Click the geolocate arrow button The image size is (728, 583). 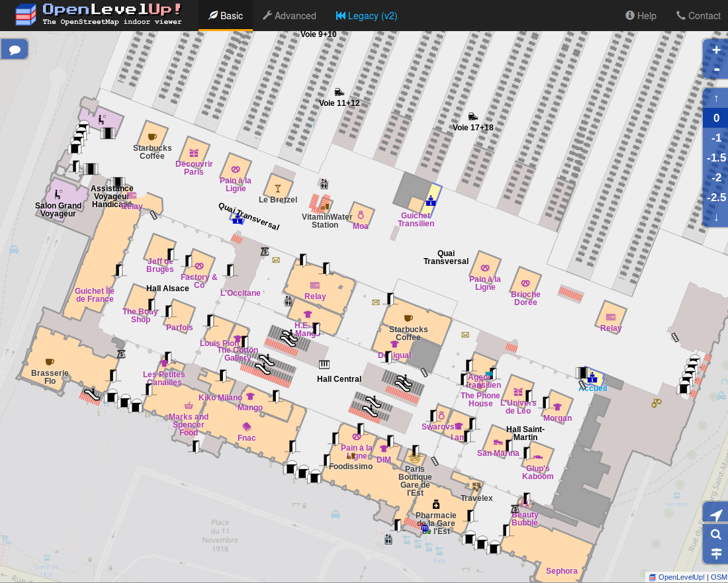[x=716, y=515]
